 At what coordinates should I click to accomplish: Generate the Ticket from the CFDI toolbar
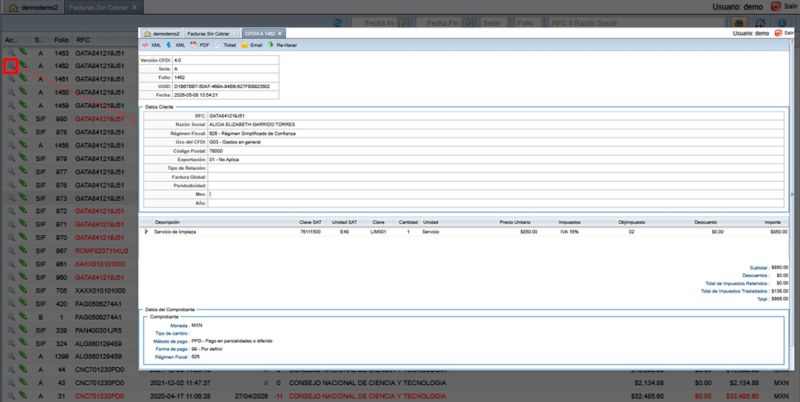[226, 45]
